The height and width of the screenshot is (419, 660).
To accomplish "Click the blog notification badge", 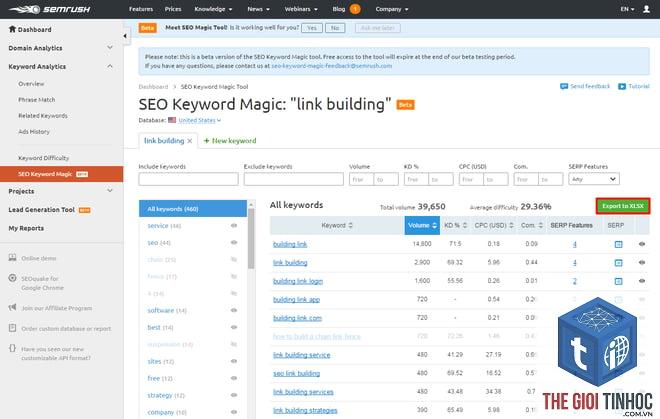I will 355,9.
